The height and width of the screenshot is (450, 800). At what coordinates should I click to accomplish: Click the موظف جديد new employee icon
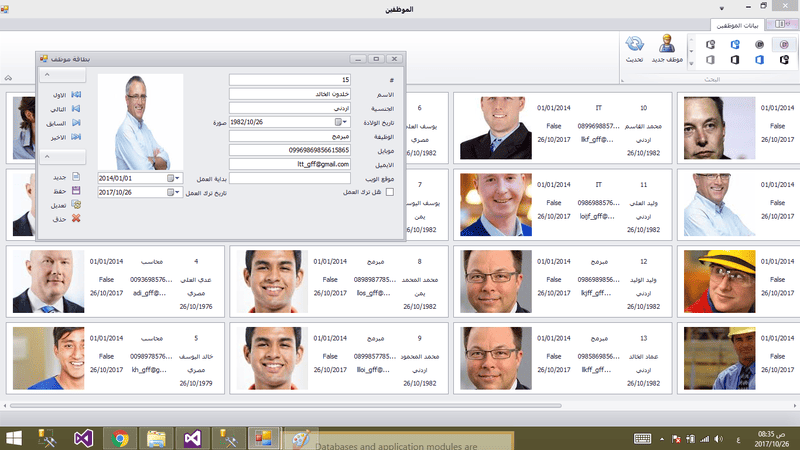[666, 44]
